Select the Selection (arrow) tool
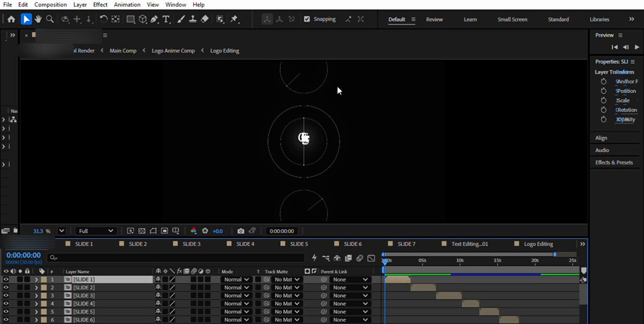The height and width of the screenshot is (324, 644). point(26,19)
